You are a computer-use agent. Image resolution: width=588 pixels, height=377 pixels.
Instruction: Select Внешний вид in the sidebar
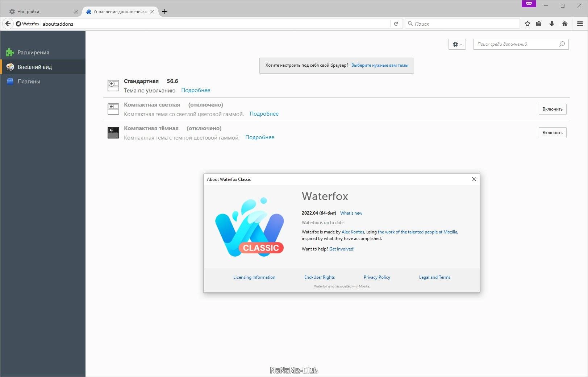(43, 67)
